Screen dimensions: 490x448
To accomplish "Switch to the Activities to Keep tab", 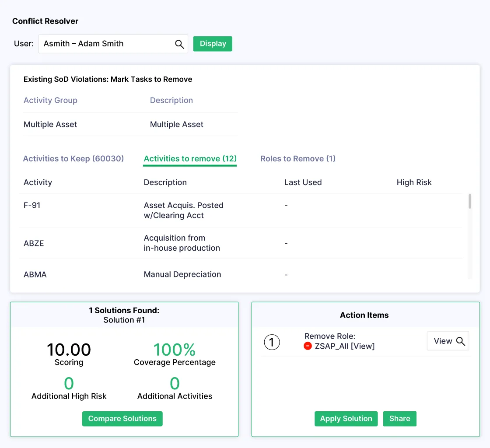I will [73, 159].
